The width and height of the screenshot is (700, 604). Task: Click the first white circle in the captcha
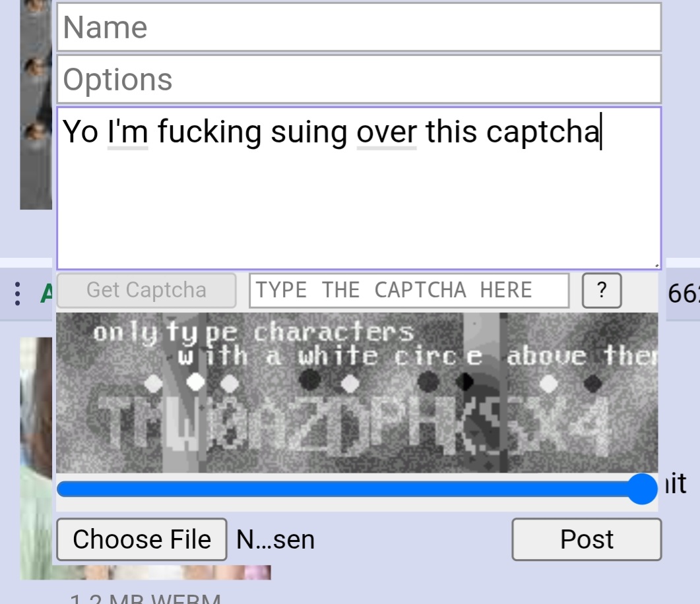tap(154, 384)
